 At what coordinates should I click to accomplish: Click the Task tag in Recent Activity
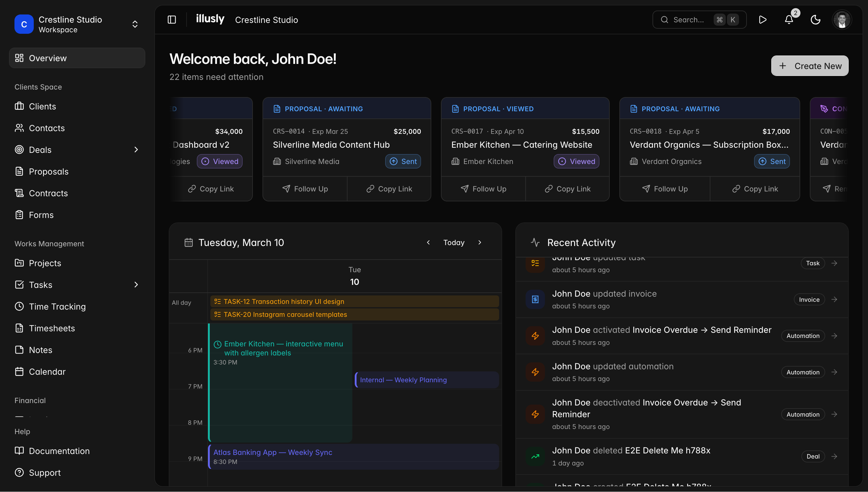(813, 263)
